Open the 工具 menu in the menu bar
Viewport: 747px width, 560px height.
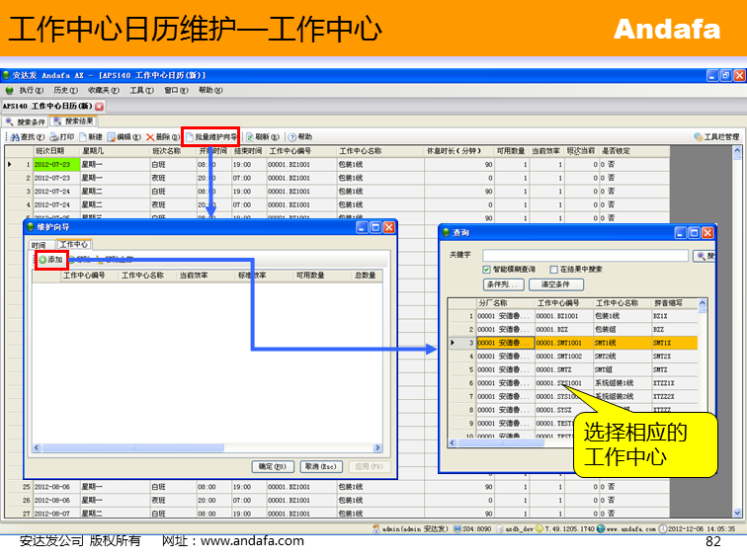click(139, 90)
